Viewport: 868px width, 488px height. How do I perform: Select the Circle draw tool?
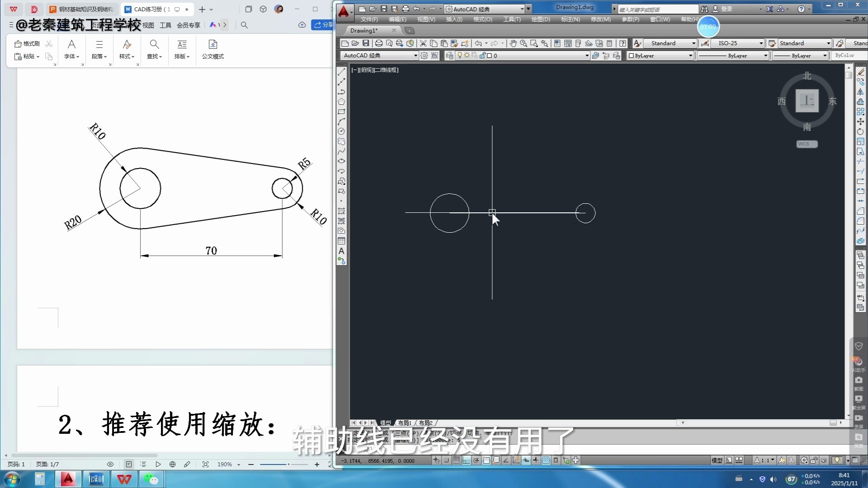point(341,131)
